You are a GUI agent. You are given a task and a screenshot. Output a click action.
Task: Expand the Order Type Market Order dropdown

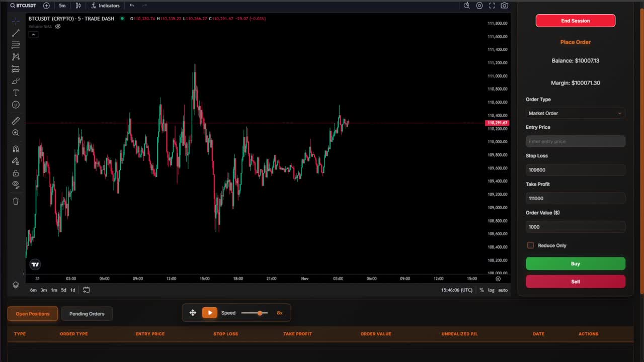[x=576, y=113]
